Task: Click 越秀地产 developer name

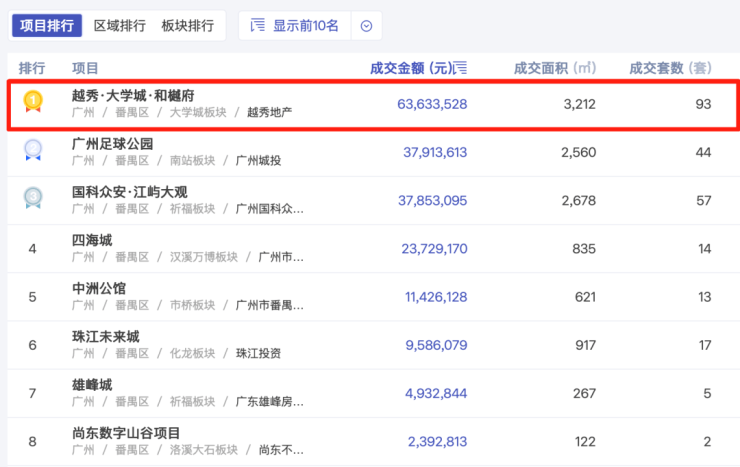Action: (269, 112)
